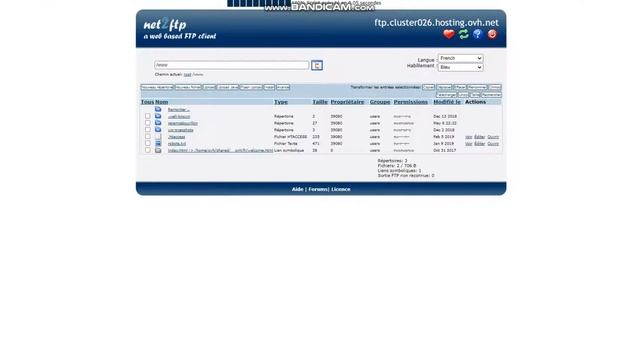Click folder icon of the May 6 directory
Screen dimensions: 640x360
pos(158,123)
